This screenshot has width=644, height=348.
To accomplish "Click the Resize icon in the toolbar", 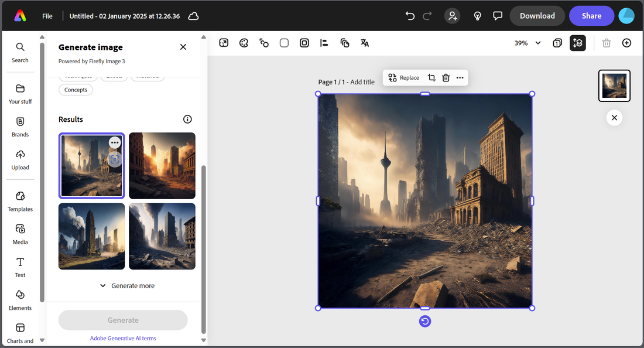I will pyautogui.click(x=224, y=43).
